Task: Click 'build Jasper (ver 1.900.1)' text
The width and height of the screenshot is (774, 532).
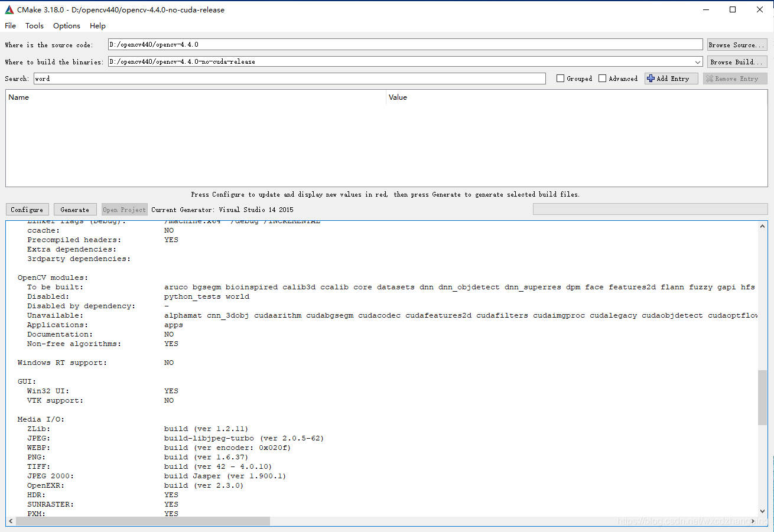Action: [x=225, y=476]
